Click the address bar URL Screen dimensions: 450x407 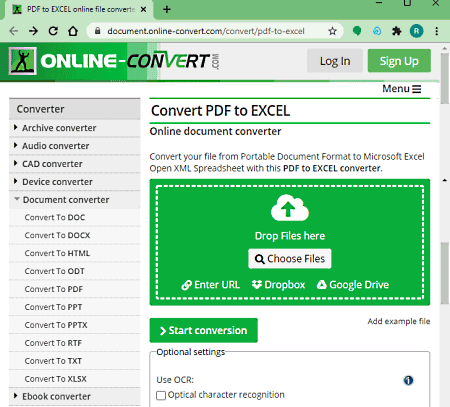click(206, 31)
